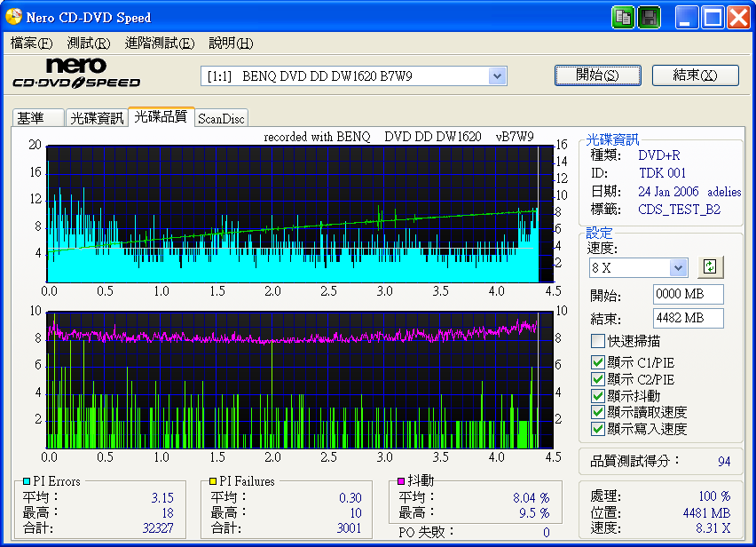The width and height of the screenshot is (756, 547).
Task: Click the PI Failures total value 3001
Action: click(349, 528)
